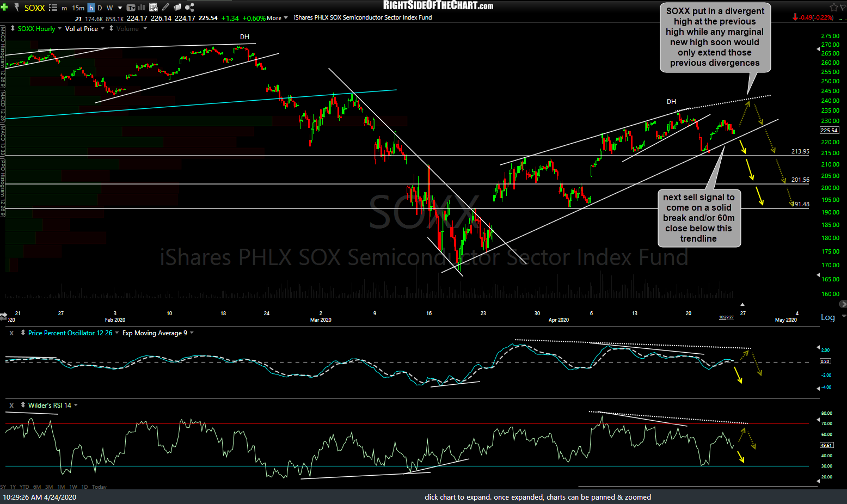
Task: Click the green plus add-chart icon
Action: coord(5,8)
